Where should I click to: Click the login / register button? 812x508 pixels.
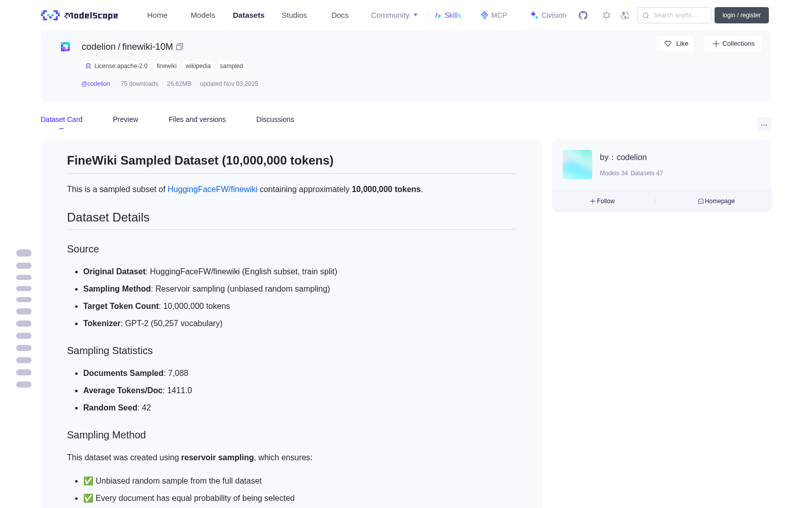741,15
